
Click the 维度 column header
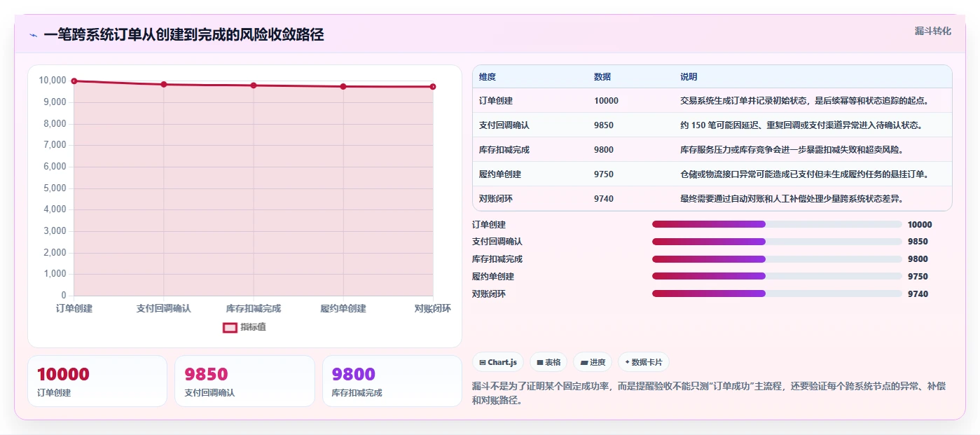click(x=488, y=77)
